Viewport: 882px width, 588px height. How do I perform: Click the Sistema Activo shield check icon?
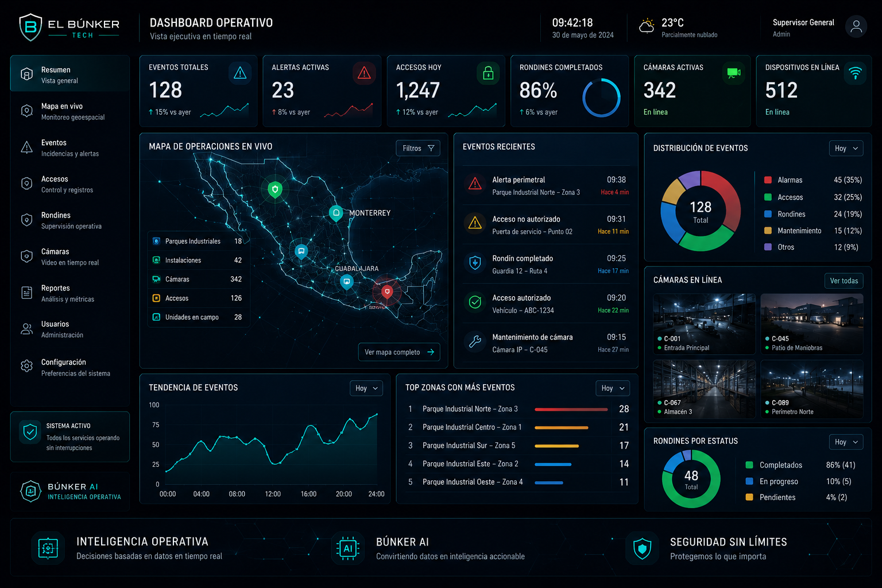click(30, 432)
